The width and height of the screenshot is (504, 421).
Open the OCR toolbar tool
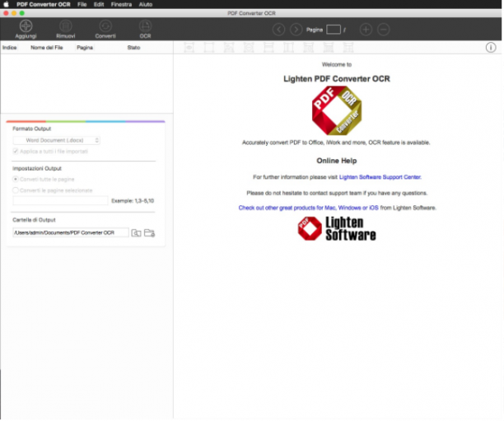pos(145,26)
